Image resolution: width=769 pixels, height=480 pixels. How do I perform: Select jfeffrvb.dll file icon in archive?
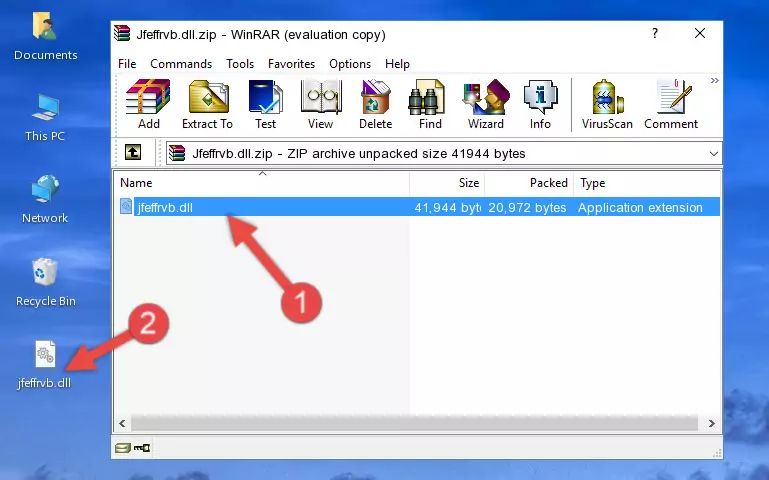pyautogui.click(x=126, y=206)
